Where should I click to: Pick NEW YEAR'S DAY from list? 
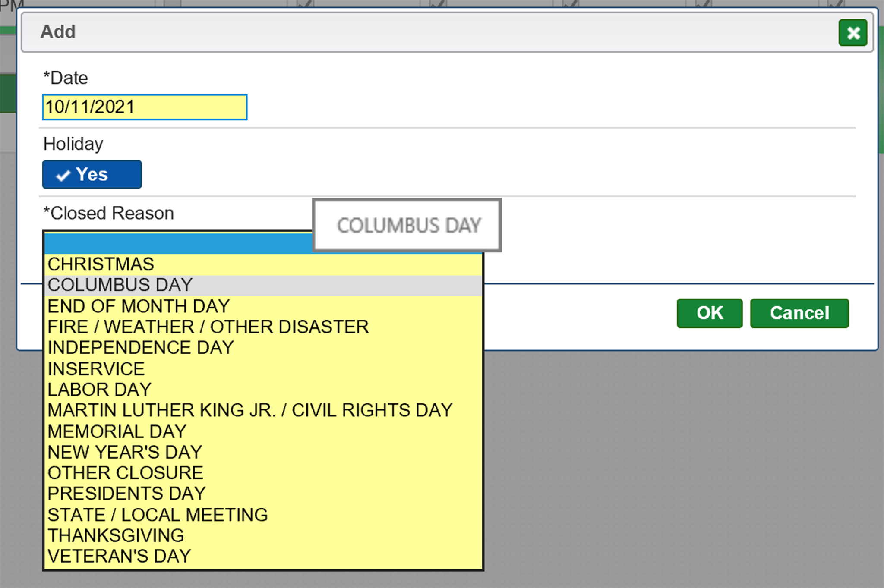[x=125, y=452]
